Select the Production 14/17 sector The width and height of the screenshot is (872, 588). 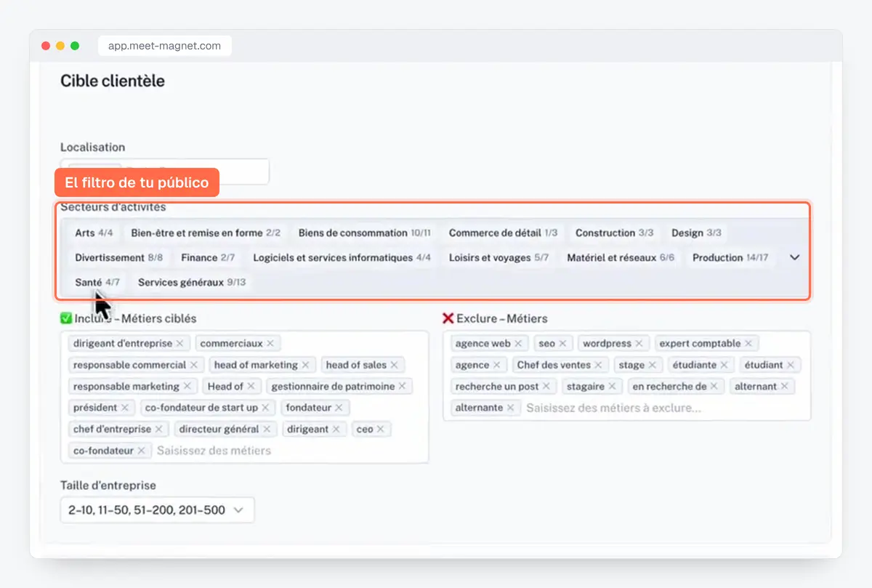730,257
